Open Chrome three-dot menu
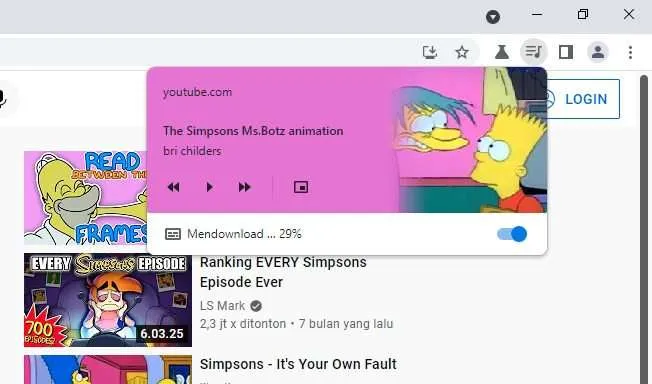652x384 pixels. click(630, 52)
